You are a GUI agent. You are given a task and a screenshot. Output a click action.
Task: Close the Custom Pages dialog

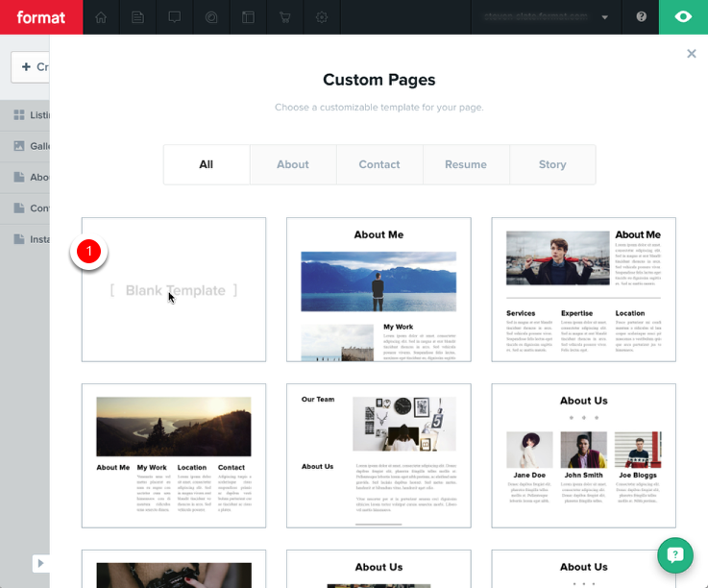(692, 54)
